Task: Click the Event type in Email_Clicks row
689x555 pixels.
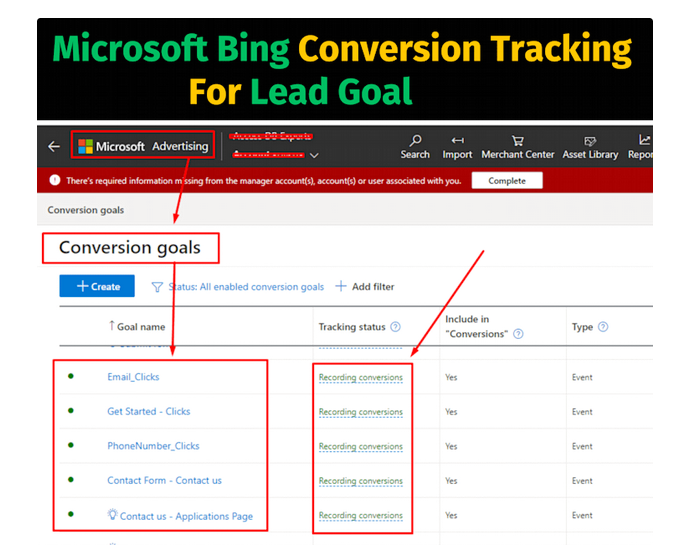Action: click(582, 377)
